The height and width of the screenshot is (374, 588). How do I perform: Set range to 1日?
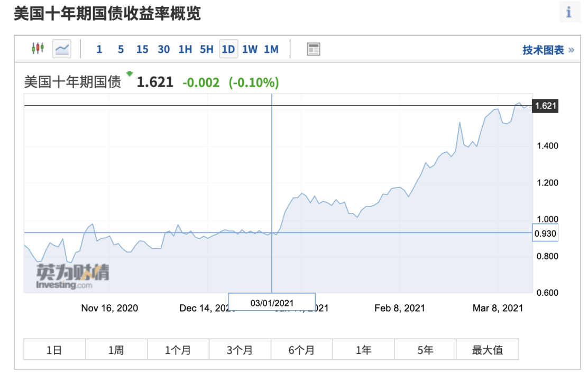coord(55,350)
